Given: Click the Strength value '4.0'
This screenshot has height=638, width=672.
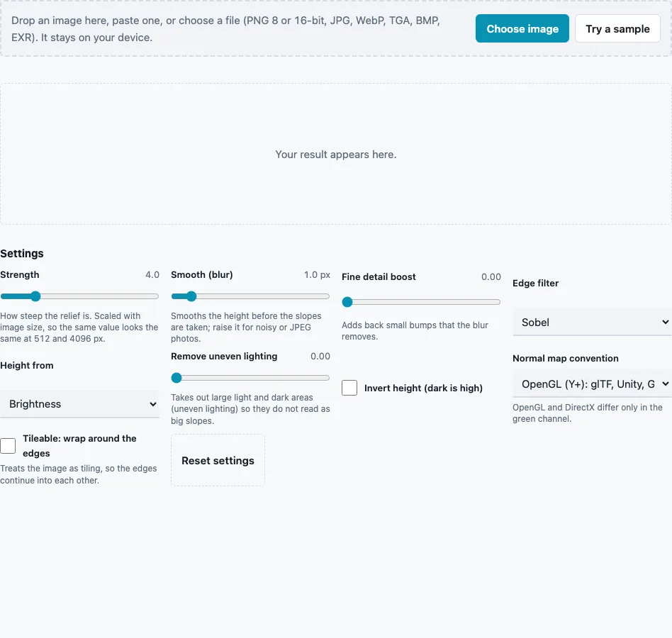Looking at the screenshot, I should tap(152, 274).
